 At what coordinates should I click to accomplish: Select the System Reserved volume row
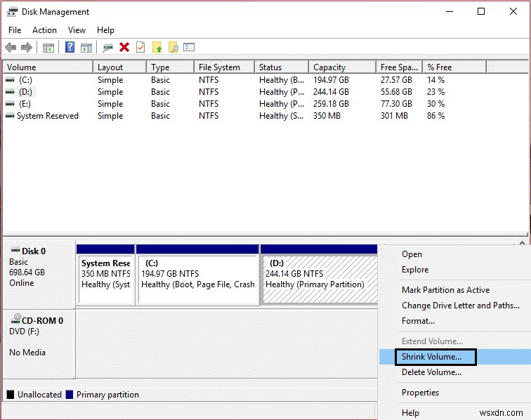tap(47, 116)
